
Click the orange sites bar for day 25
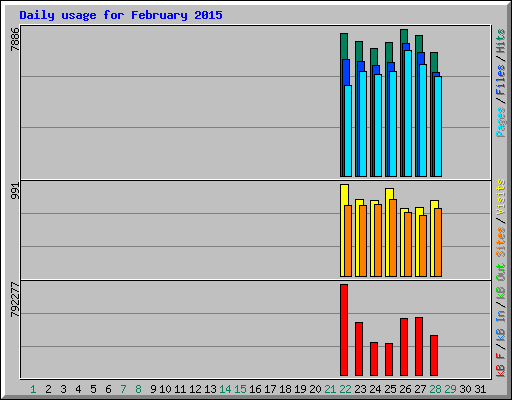click(393, 238)
